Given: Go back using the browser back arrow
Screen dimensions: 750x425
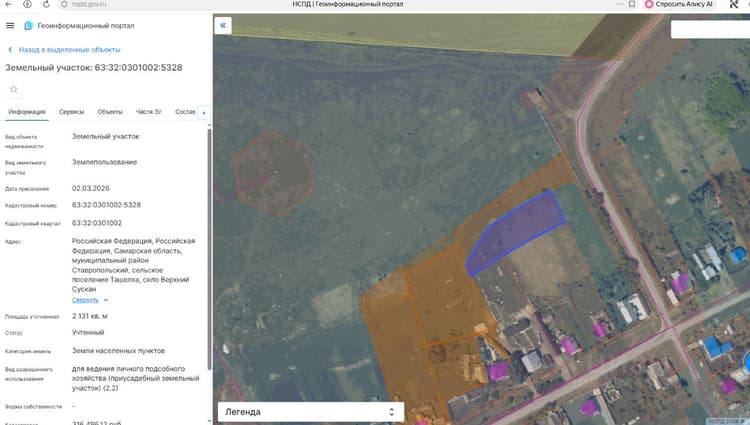Looking at the screenshot, I should 8,4.
